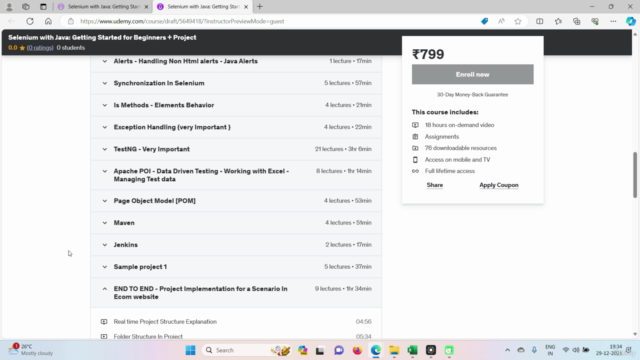
Task: Expand TestNG - Very Important section
Action: [236, 149]
